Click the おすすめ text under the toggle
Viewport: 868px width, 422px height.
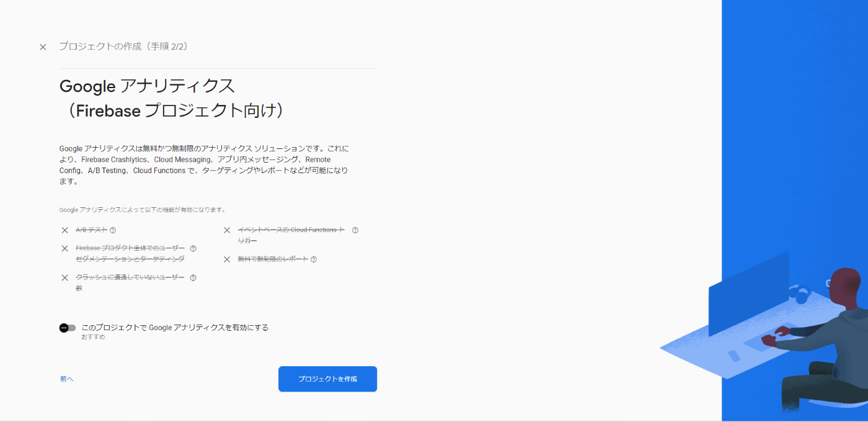point(93,337)
